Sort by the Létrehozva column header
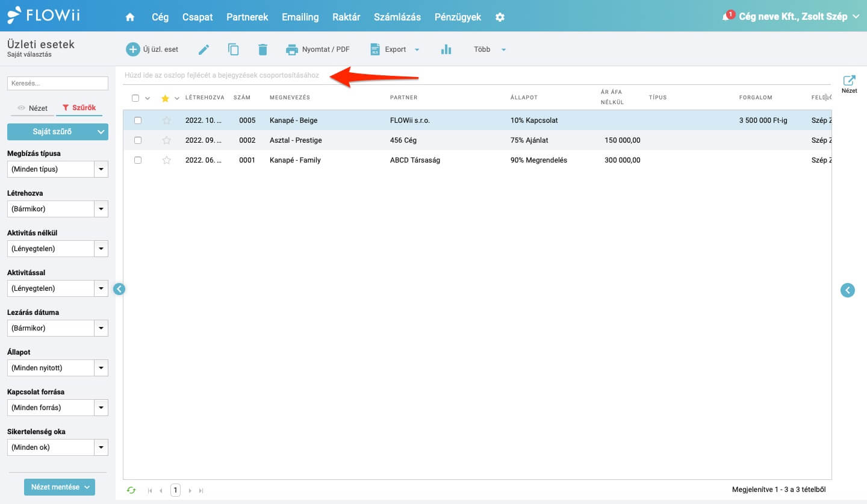Image resolution: width=867 pixels, height=504 pixels. (x=205, y=98)
